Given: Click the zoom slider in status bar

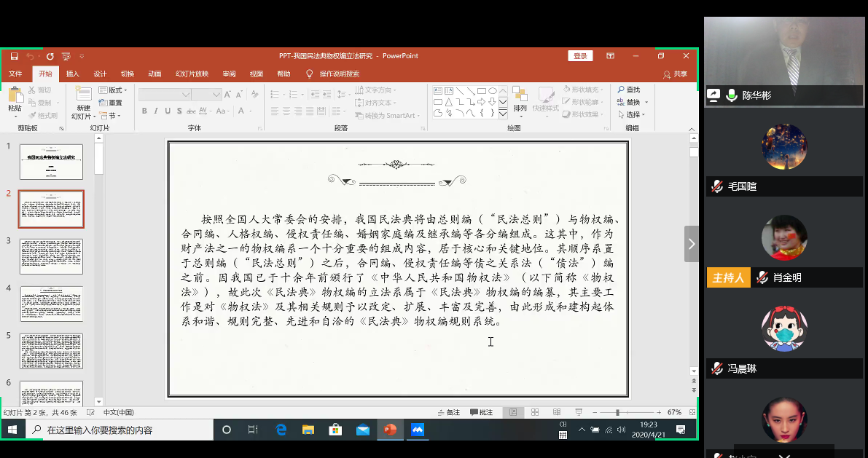Looking at the screenshot, I should [618, 412].
